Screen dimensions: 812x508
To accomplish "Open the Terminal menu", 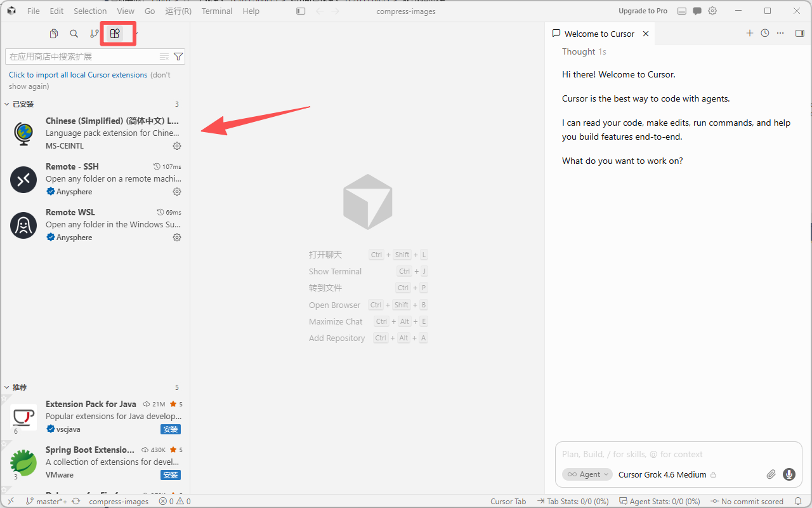I will pyautogui.click(x=217, y=11).
